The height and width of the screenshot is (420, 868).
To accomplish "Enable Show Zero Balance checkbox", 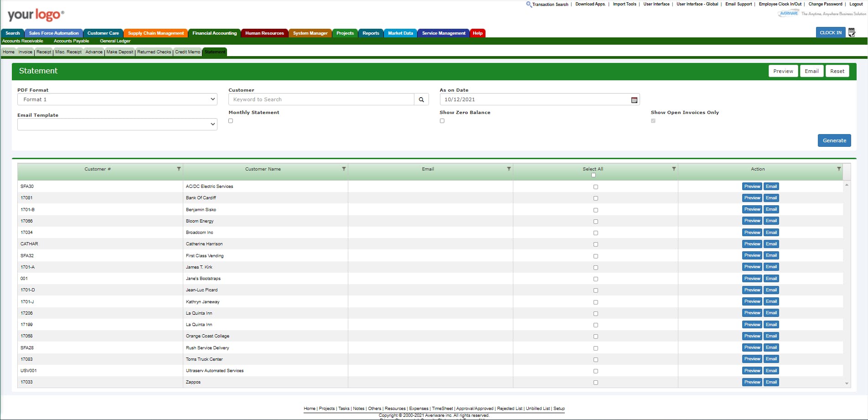I will click(x=442, y=121).
